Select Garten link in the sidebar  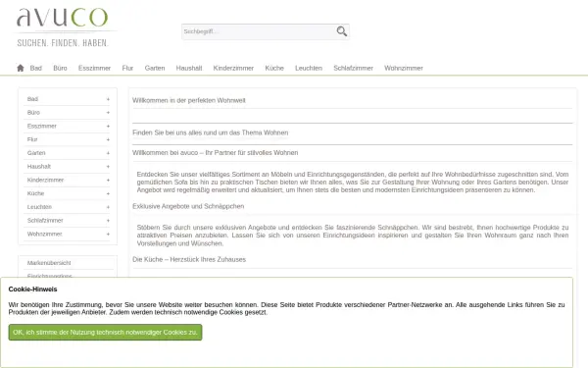pyautogui.click(x=36, y=153)
